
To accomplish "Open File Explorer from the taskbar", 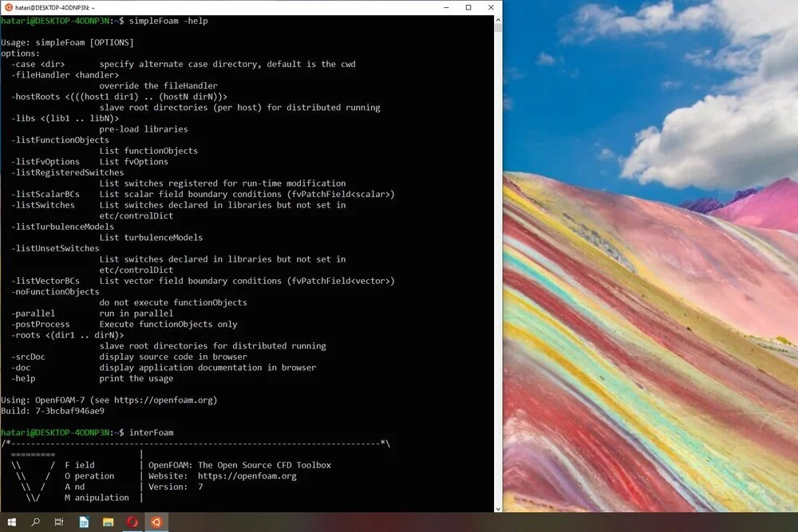I will point(107,522).
